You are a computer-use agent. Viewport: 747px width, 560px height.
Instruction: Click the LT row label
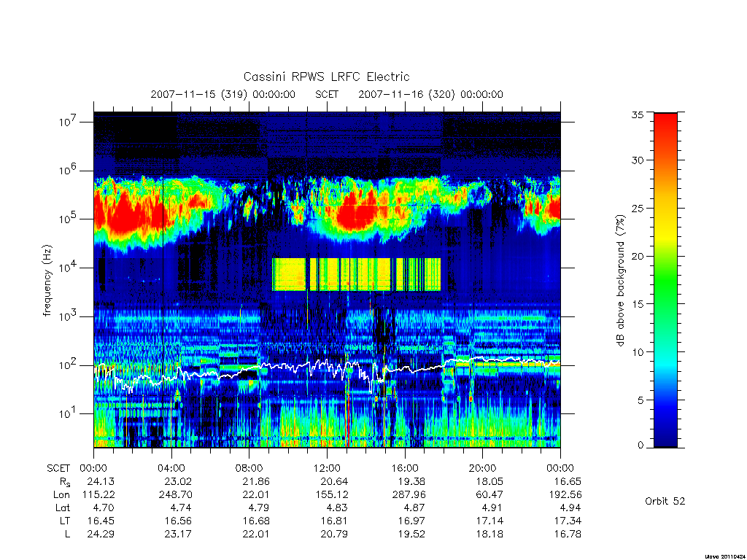[65, 521]
